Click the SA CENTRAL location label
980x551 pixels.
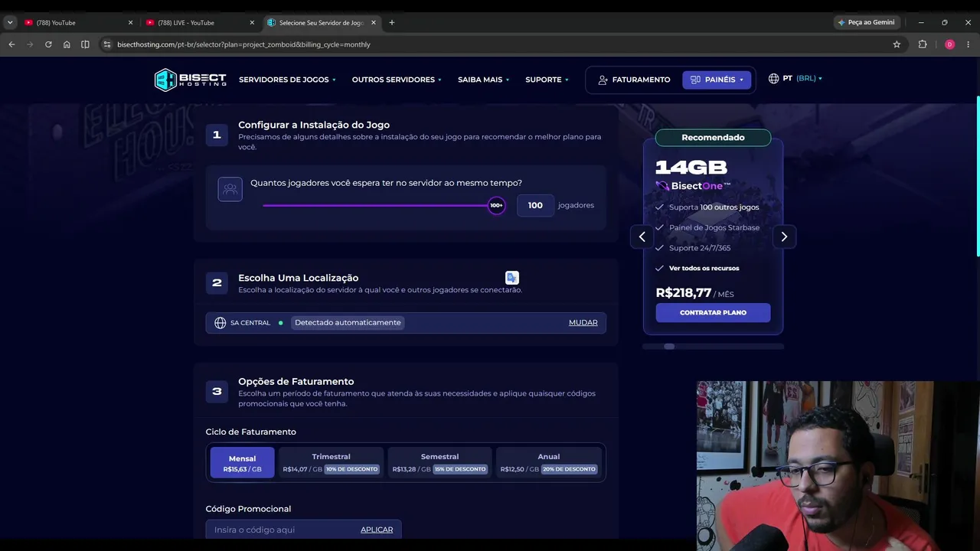pos(250,323)
